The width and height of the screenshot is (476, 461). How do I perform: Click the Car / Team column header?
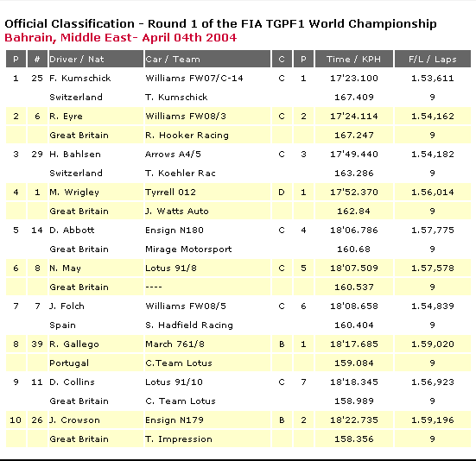click(x=207, y=59)
